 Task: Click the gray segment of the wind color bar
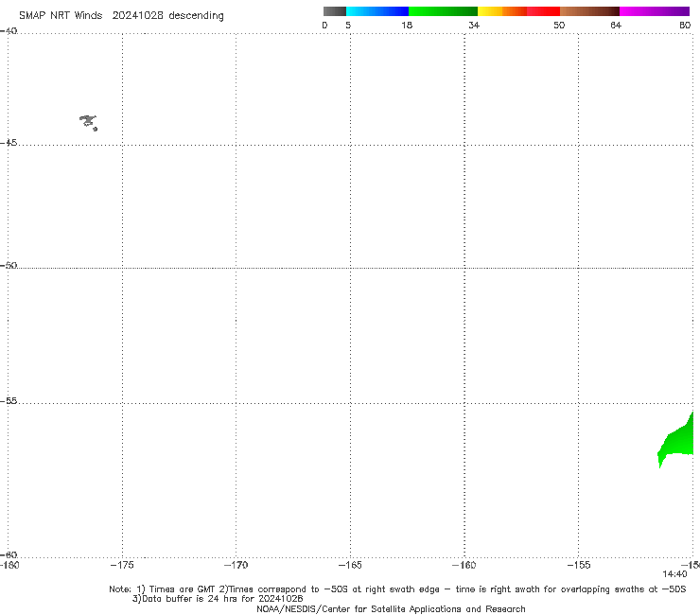(335, 11)
